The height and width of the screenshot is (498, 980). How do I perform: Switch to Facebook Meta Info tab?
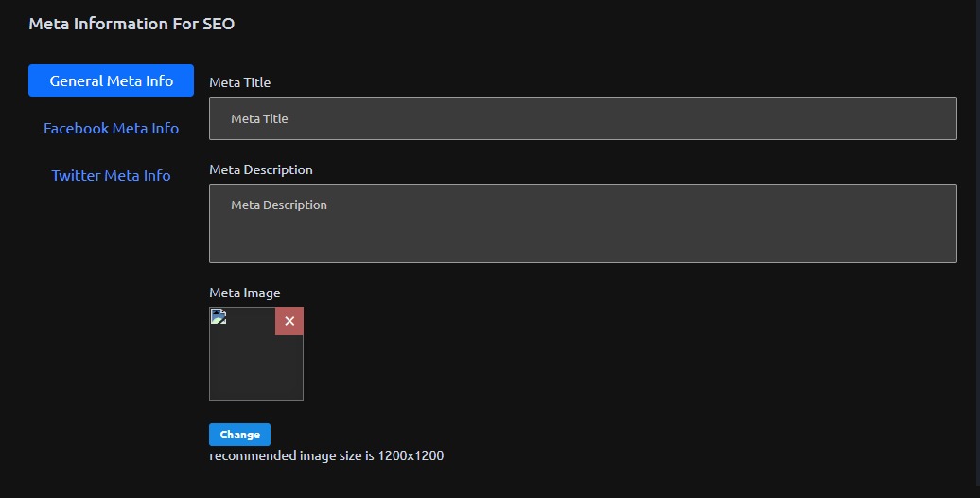point(112,128)
